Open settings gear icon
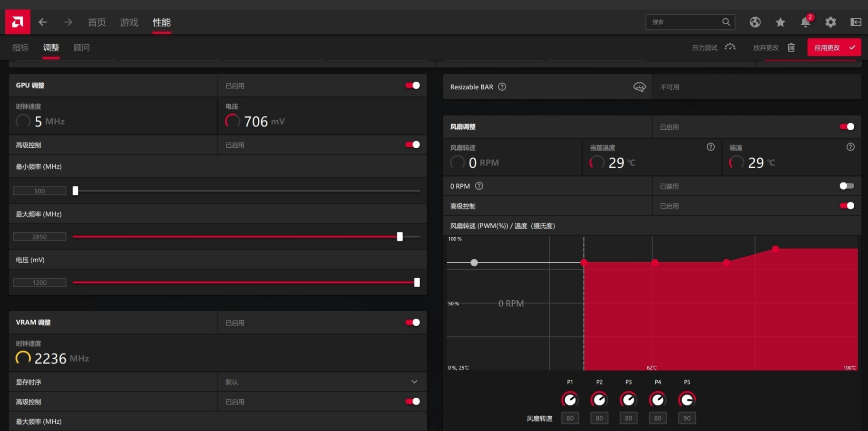This screenshot has width=868, height=431. 830,22
